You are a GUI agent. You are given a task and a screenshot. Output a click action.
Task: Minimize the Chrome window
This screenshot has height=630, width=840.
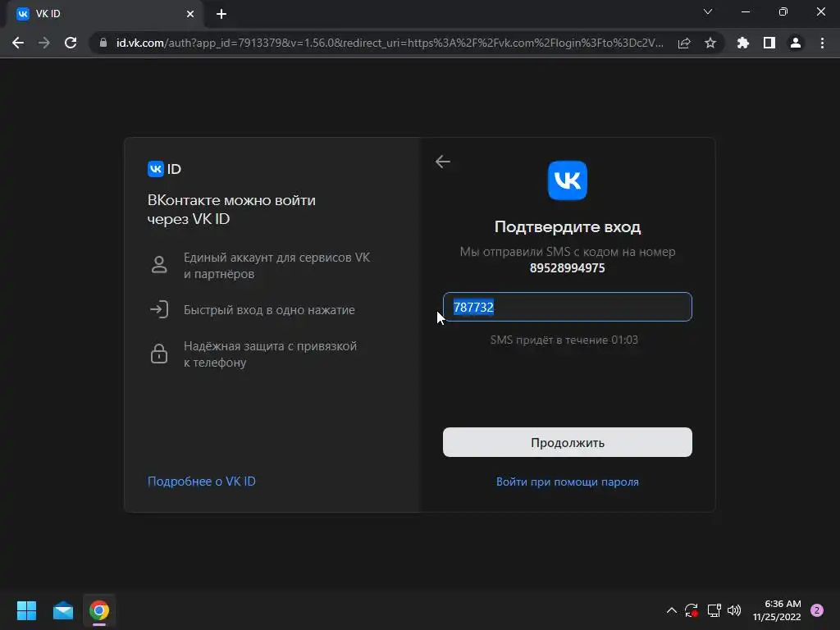click(x=745, y=11)
